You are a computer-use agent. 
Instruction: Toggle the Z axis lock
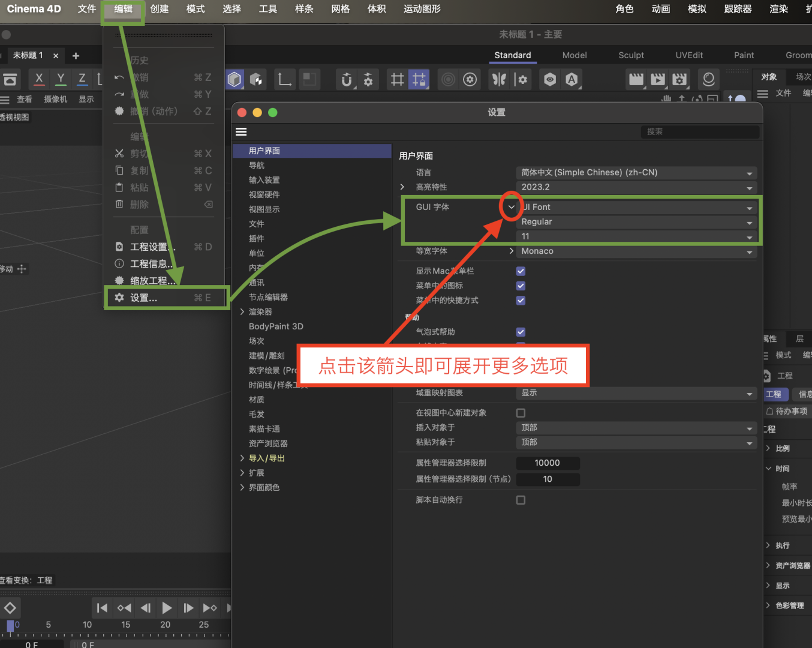(x=82, y=79)
